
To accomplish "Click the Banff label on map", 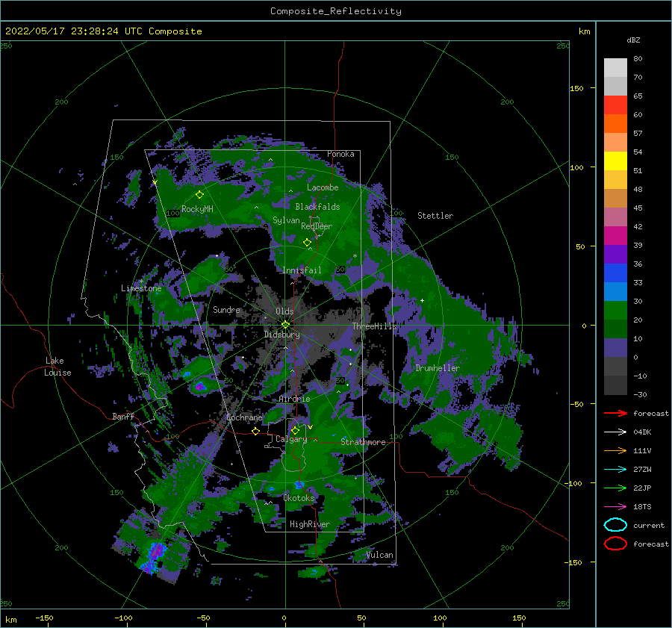I will 123,416.
